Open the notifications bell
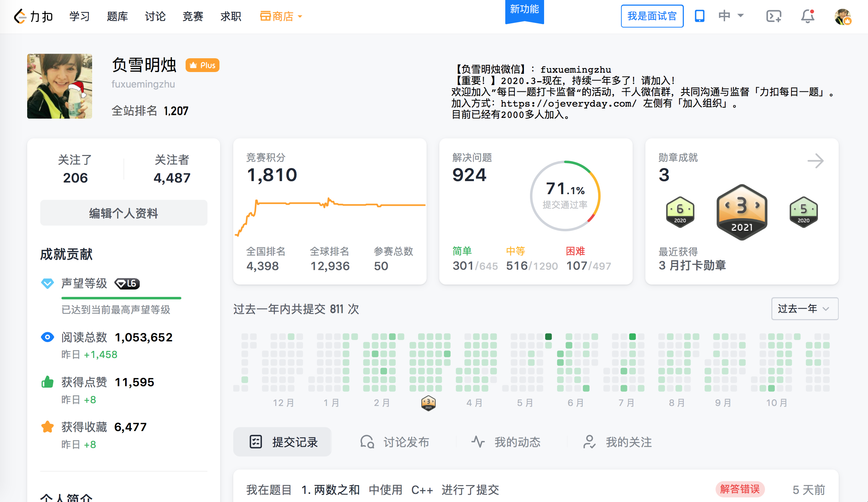This screenshot has height=502, width=868. click(807, 16)
